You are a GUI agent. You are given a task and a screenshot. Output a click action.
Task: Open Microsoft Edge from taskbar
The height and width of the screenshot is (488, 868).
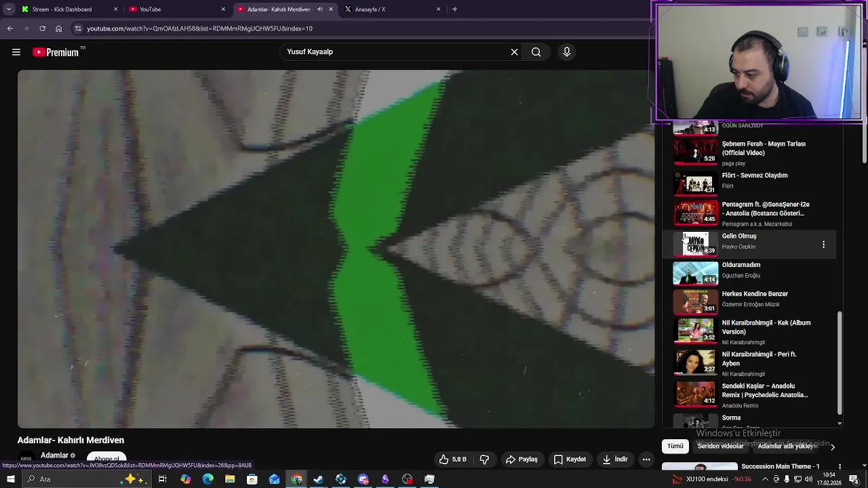208,479
